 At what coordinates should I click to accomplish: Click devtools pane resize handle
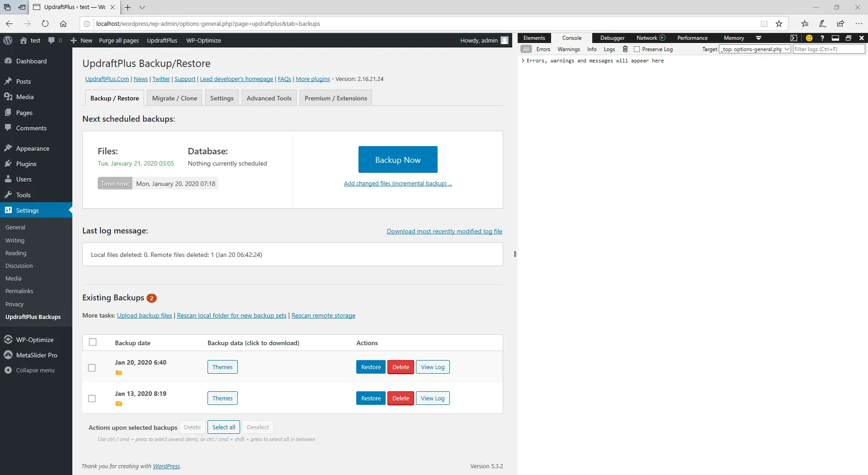point(515,254)
